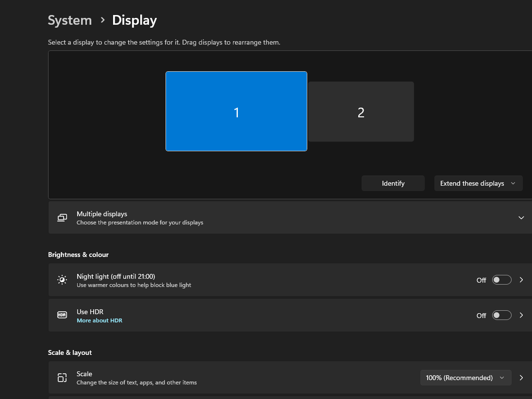Go back to System in breadcrumb
The width and height of the screenshot is (532, 399).
70,20
